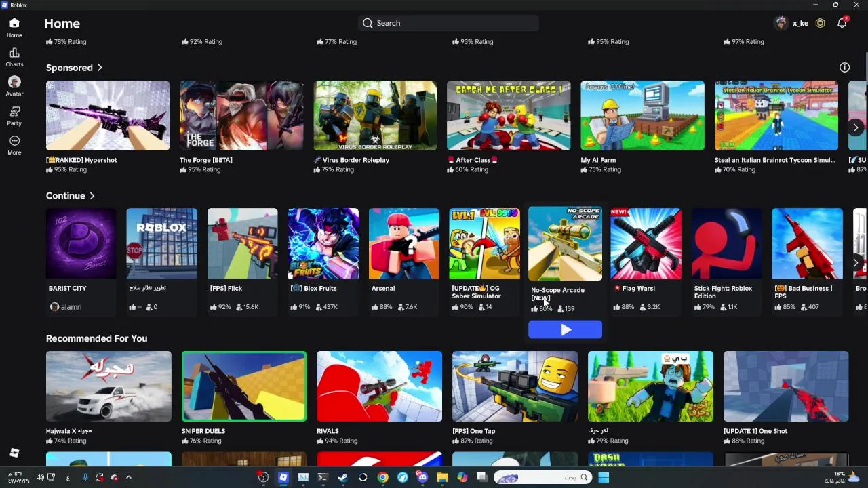The image size is (868, 488).
Task: Open Google Chrome from the taskbar
Action: pos(382,477)
